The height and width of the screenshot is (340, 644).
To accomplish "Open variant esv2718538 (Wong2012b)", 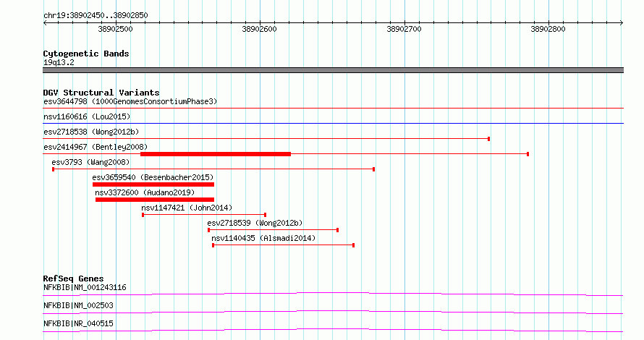I will 91,132.
